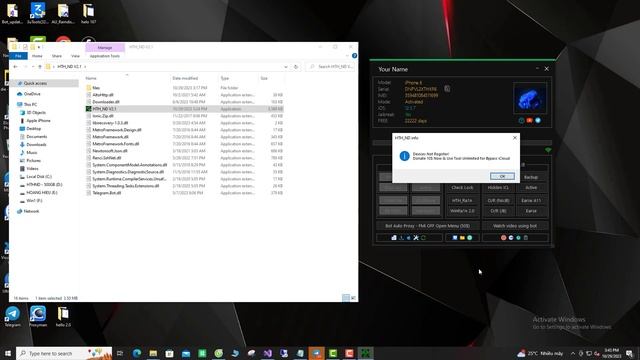The width and height of the screenshot is (640, 360).
Task: Go back using the Explorer back arrow
Action: tap(16, 67)
